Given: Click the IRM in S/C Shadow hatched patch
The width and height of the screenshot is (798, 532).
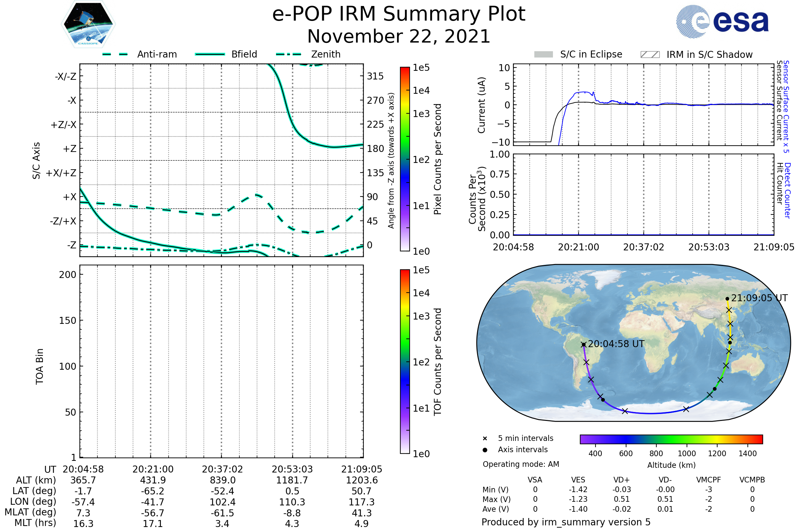Looking at the screenshot, I should pos(650,55).
